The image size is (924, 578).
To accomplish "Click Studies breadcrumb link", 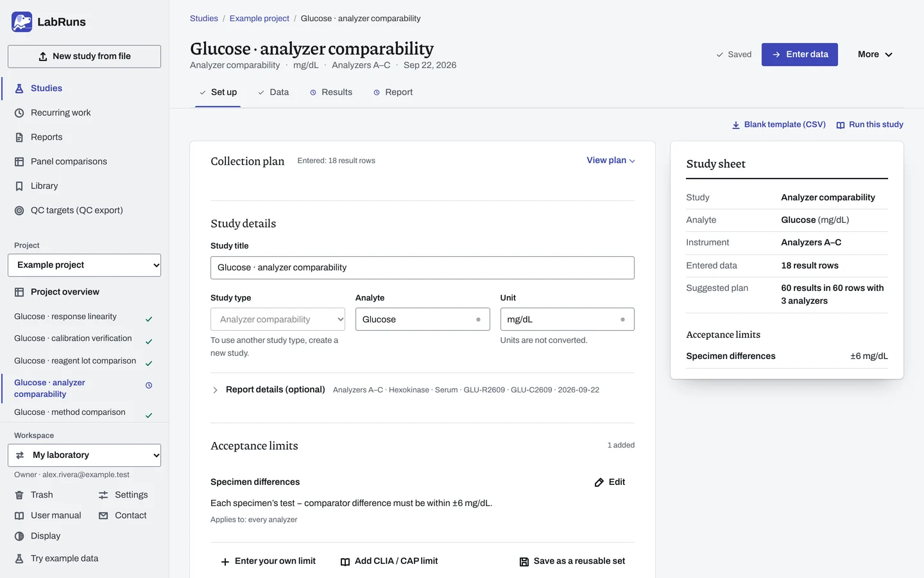I will [x=204, y=19].
